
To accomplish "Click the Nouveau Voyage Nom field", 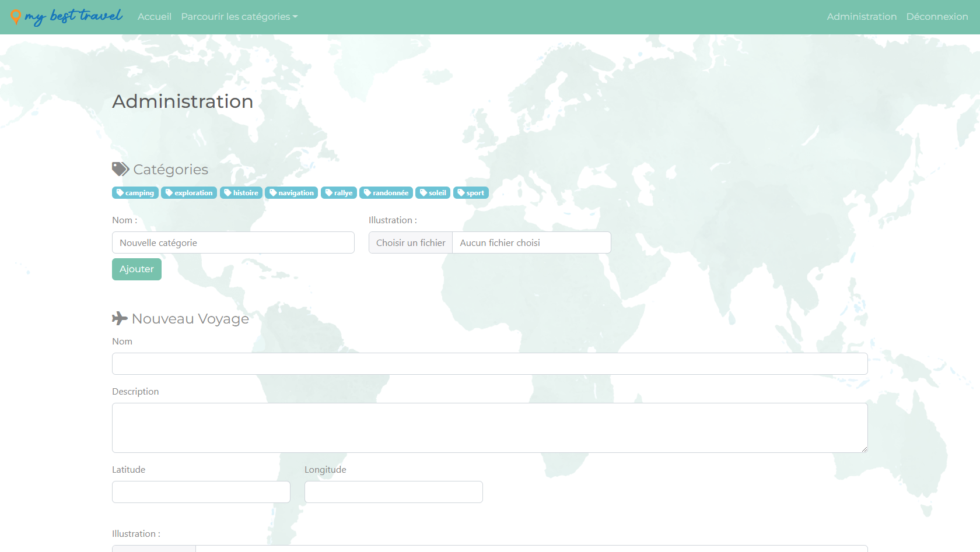I will (490, 364).
